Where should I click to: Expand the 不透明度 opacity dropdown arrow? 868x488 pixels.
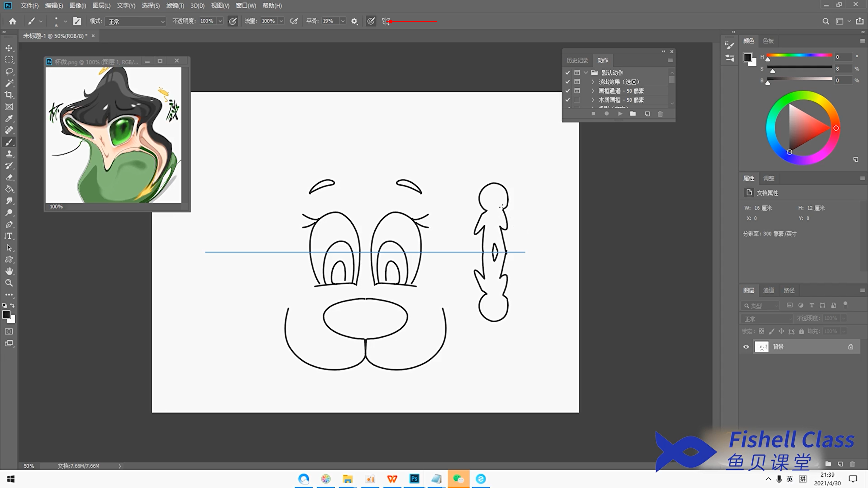coord(220,21)
